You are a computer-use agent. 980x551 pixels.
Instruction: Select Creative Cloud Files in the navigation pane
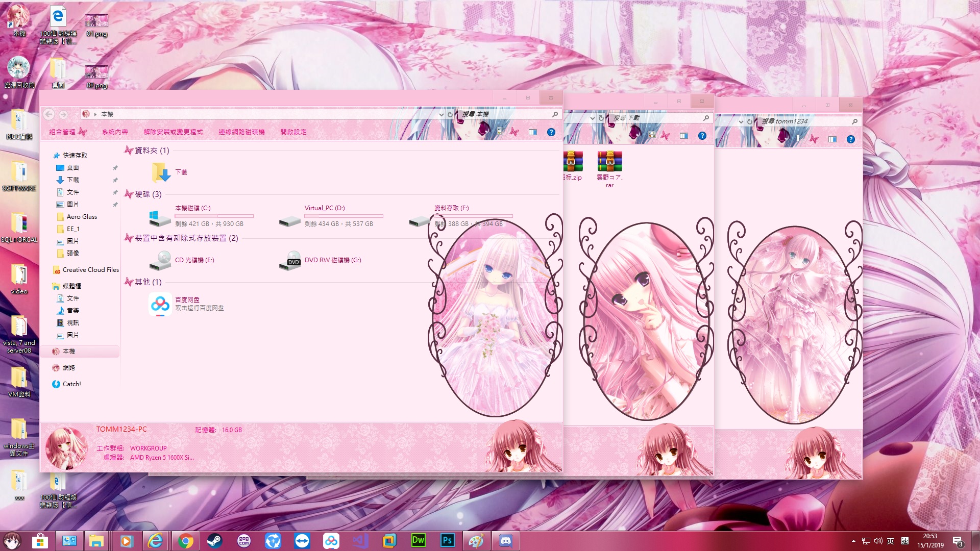point(90,270)
